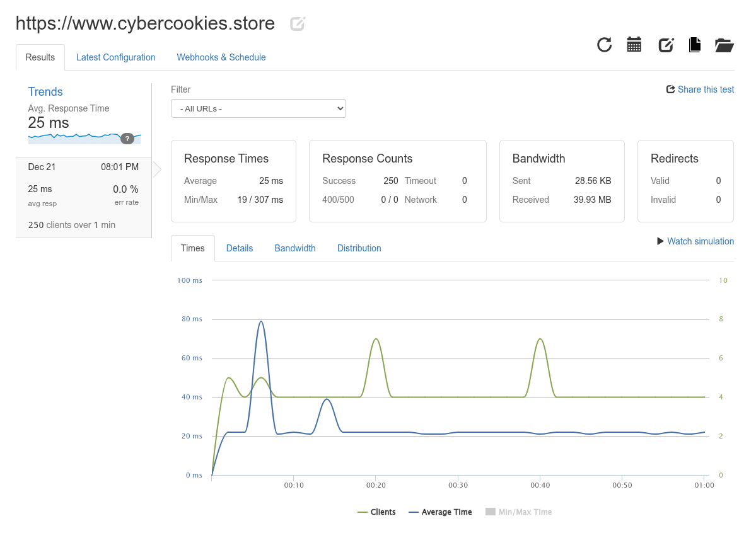Duplicate the test with the copy document icon

[694, 45]
